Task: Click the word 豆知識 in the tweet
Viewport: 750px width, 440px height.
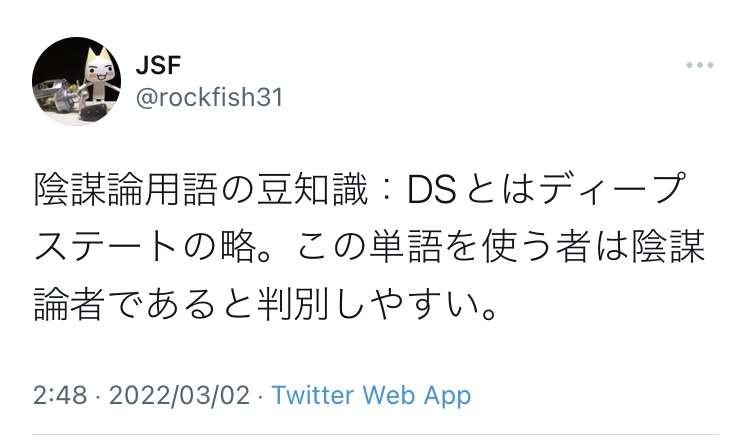Action: click(312, 190)
